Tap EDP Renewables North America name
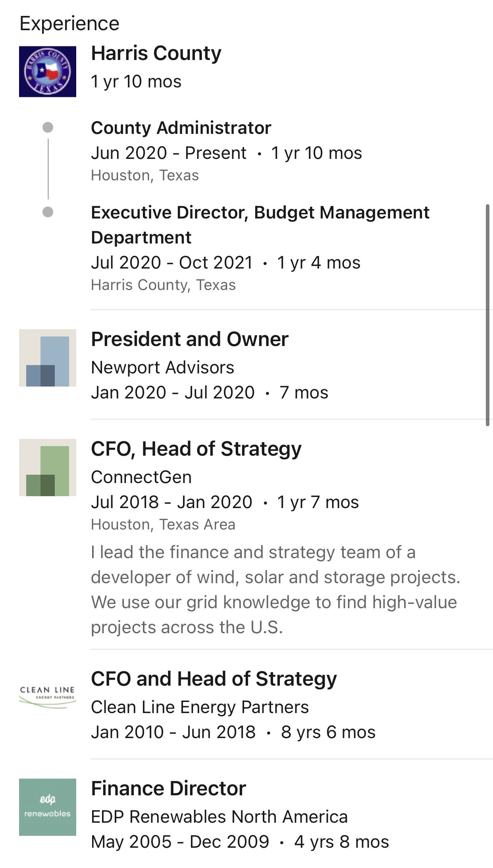This screenshot has height=868, width=493. [x=219, y=817]
